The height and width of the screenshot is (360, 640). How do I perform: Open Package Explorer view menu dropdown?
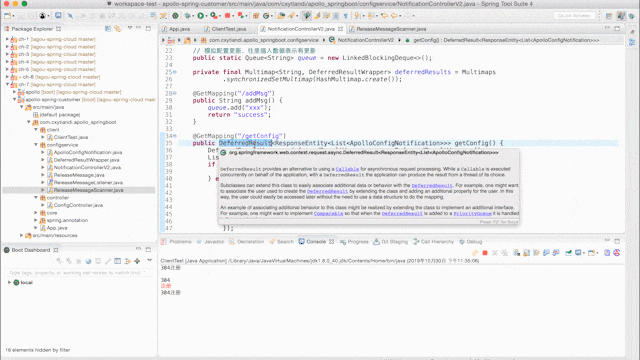(130, 29)
